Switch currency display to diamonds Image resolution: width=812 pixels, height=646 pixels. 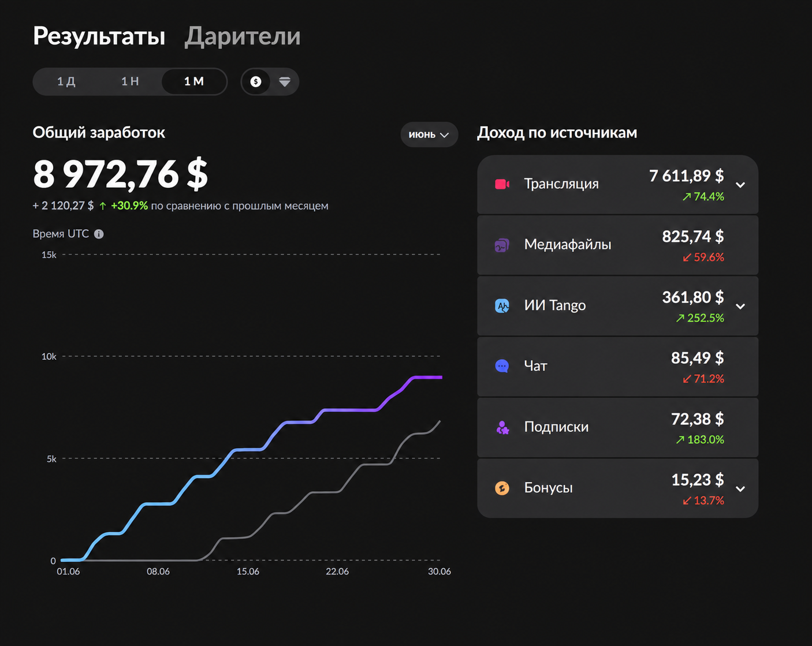coord(284,81)
